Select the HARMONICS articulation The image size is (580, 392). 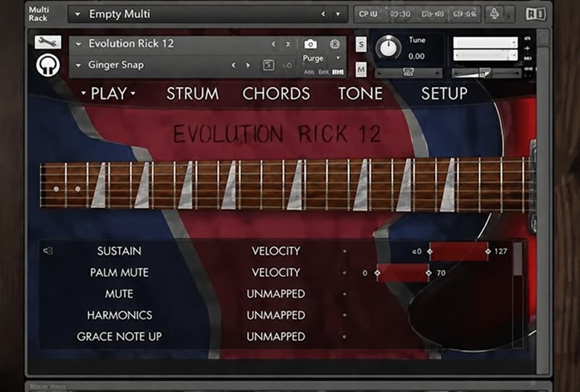(120, 315)
